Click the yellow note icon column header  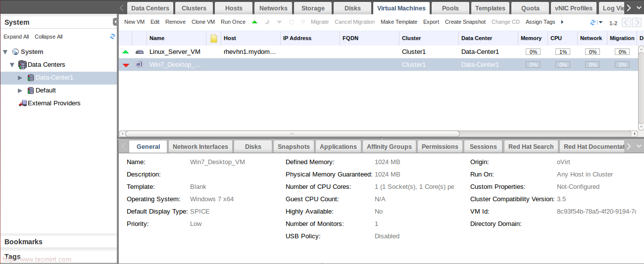click(x=214, y=39)
